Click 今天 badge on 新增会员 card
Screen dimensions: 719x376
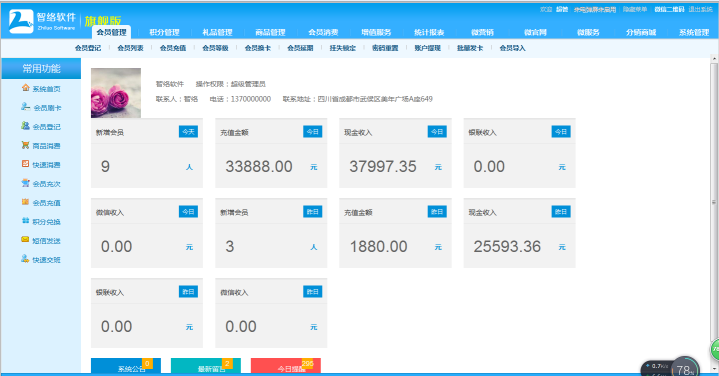click(x=188, y=132)
